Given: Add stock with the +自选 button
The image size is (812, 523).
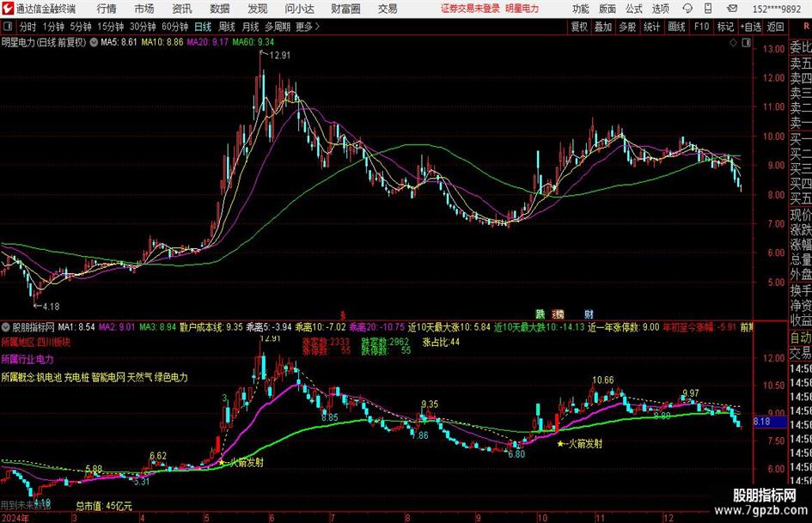Looking at the screenshot, I should pos(750,27).
